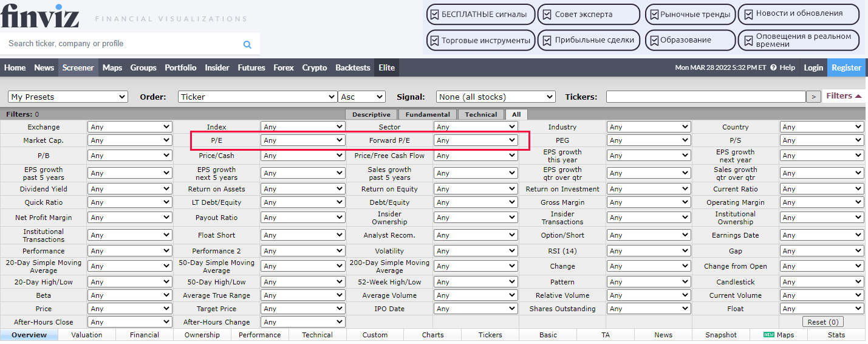Open Maps in the navigation bar

(112, 67)
